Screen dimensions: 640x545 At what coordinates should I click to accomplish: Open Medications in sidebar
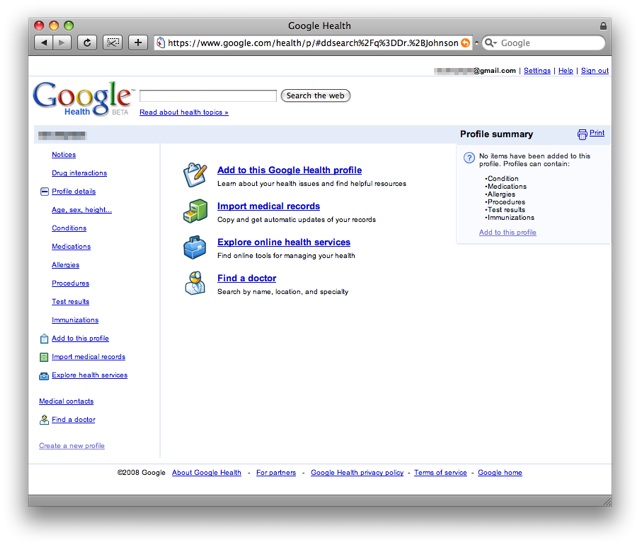71,247
